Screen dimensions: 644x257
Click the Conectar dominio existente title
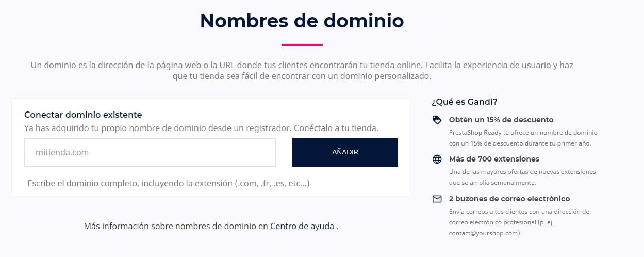pos(83,115)
